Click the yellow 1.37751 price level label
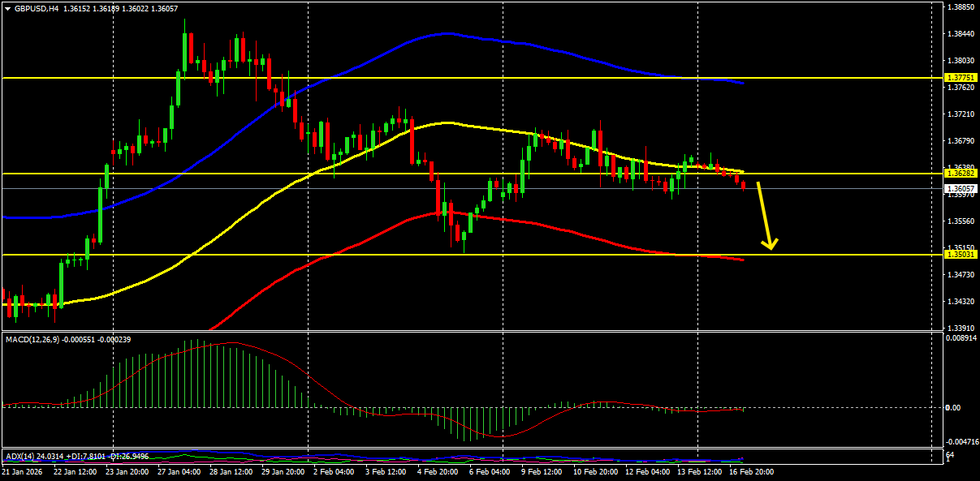The image size is (980, 481). tap(961, 78)
